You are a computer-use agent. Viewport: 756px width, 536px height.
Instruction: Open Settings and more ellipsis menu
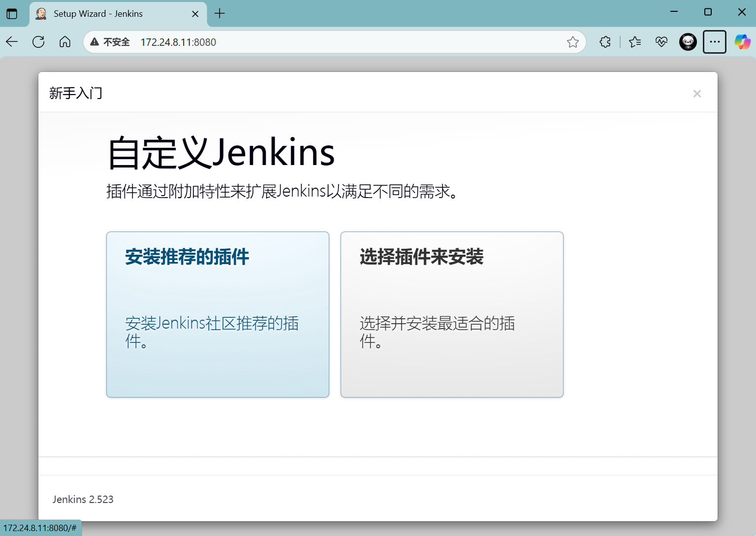pyautogui.click(x=715, y=42)
